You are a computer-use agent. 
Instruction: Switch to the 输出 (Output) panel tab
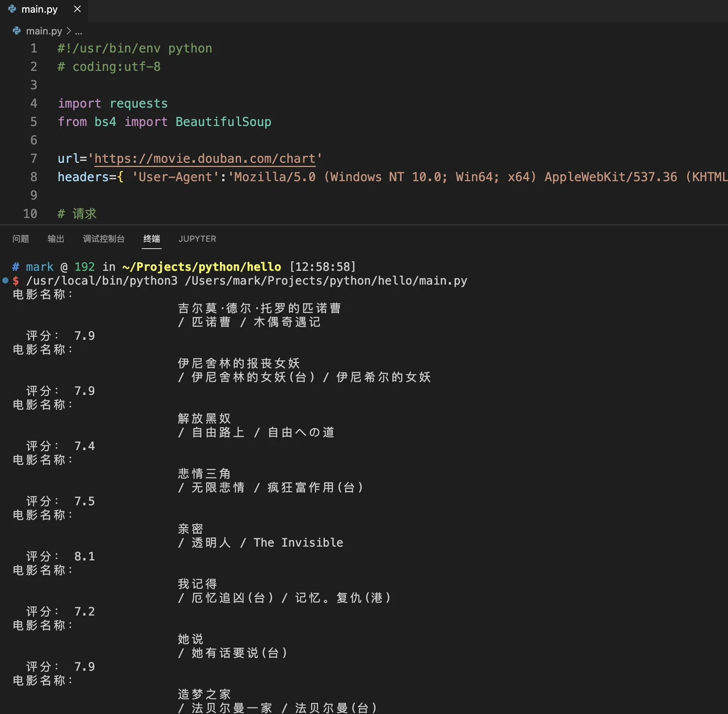[x=56, y=239]
